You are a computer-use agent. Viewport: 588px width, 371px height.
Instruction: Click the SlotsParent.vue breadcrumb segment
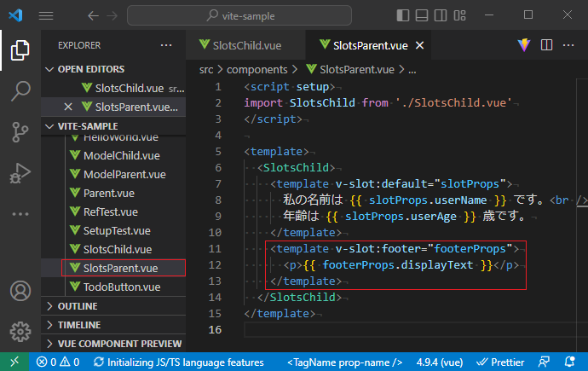pos(350,70)
